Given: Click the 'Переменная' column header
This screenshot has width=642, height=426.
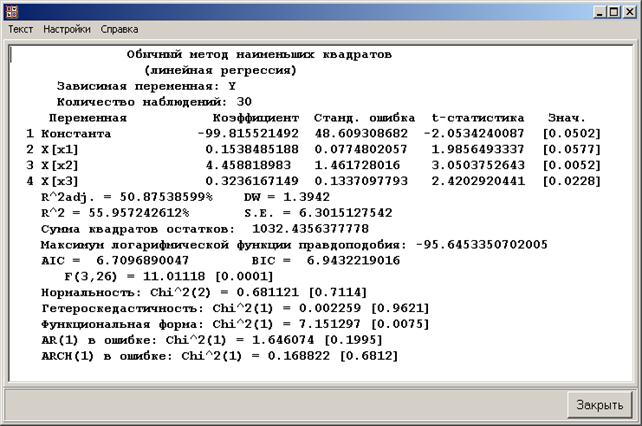Looking at the screenshot, I should pyautogui.click(x=88, y=118).
